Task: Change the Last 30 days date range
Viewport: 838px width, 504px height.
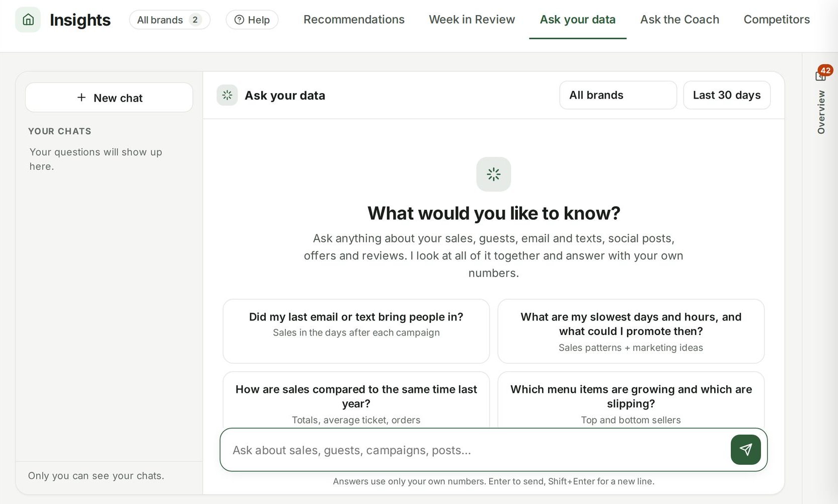Action: (727, 95)
